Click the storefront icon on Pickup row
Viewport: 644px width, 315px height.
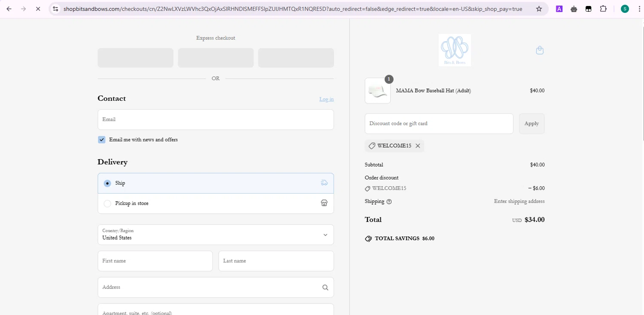coord(324,203)
